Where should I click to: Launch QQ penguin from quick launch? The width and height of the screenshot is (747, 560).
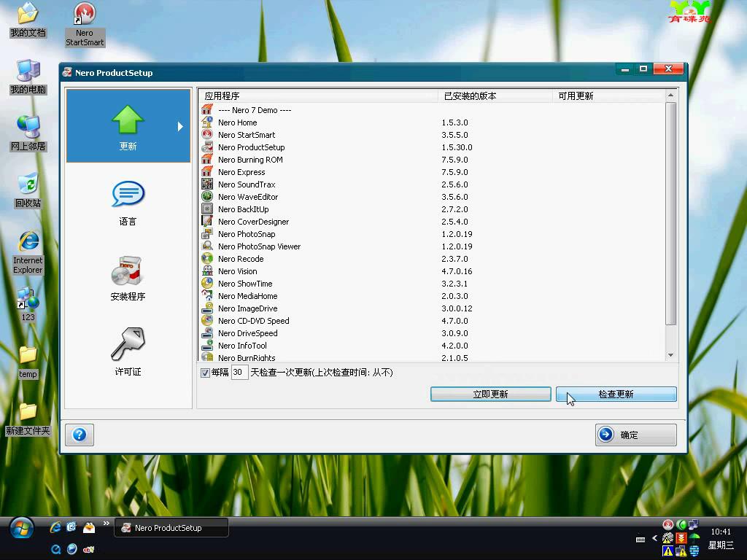coord(88,526)
